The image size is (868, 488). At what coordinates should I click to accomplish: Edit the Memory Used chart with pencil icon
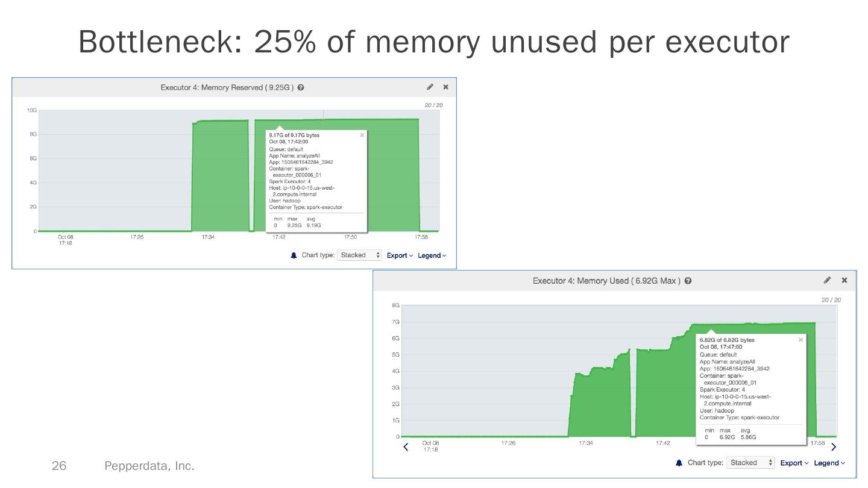tap(828, 280)
